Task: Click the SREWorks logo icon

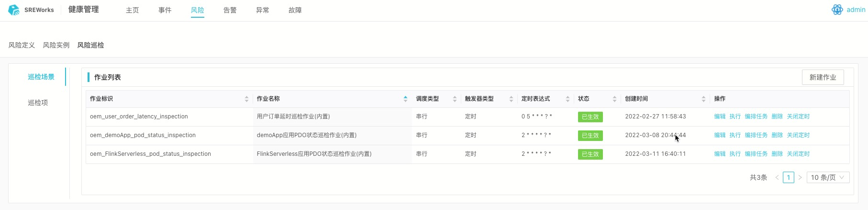Action: point(14,10)
